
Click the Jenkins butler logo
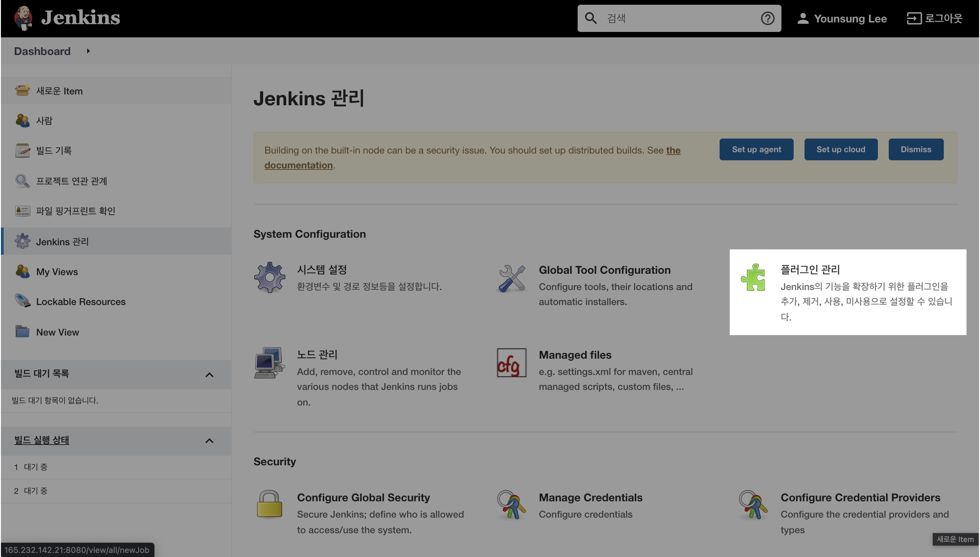[23, 18]
